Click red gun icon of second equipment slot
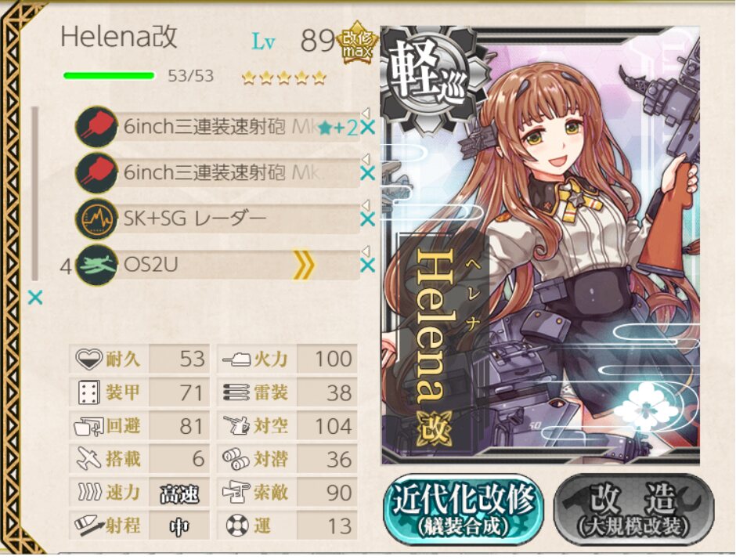This screenshot has width=736, height=560. click(96, 173)
